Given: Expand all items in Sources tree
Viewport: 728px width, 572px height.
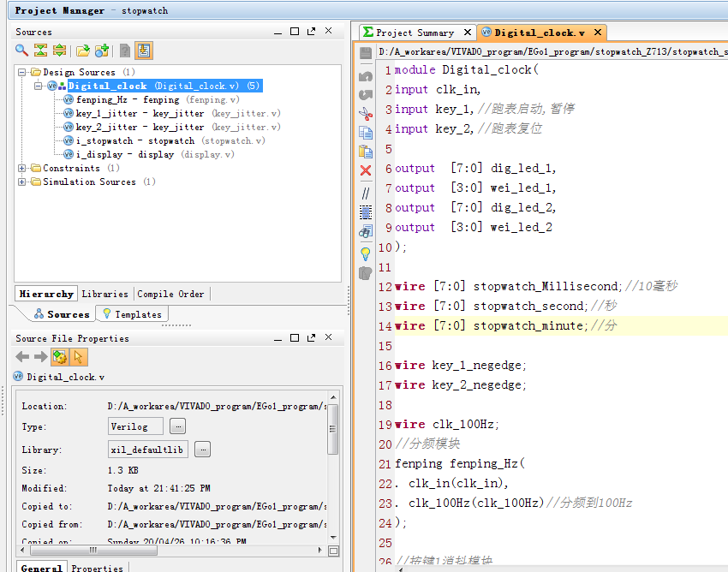Looking at the screenshot, I should [x=59, y=51].
